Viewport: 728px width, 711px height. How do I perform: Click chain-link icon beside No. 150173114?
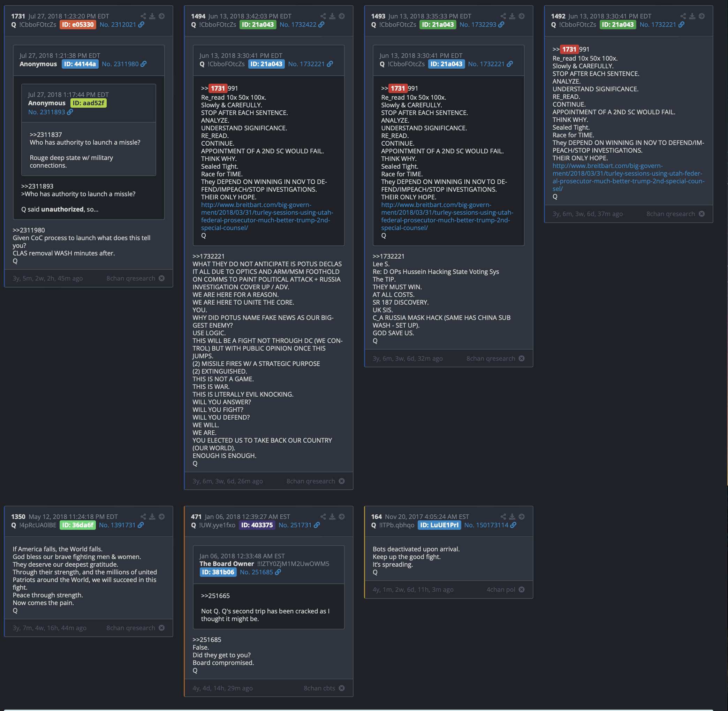coord(513,525)
